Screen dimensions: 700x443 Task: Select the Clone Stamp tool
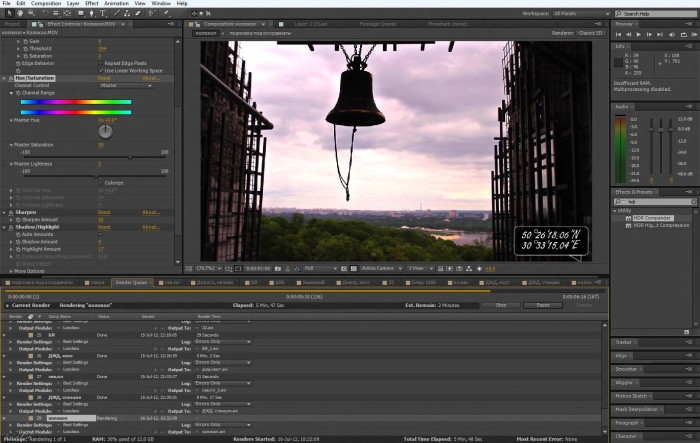(x=127, y=13)
